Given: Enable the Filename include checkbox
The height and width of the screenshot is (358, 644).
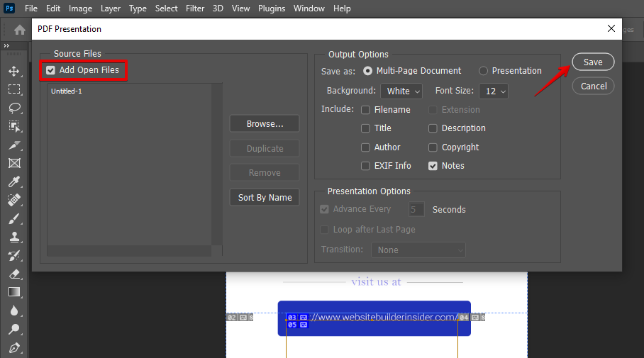Looking at the screenshot, I should point(365,110).
